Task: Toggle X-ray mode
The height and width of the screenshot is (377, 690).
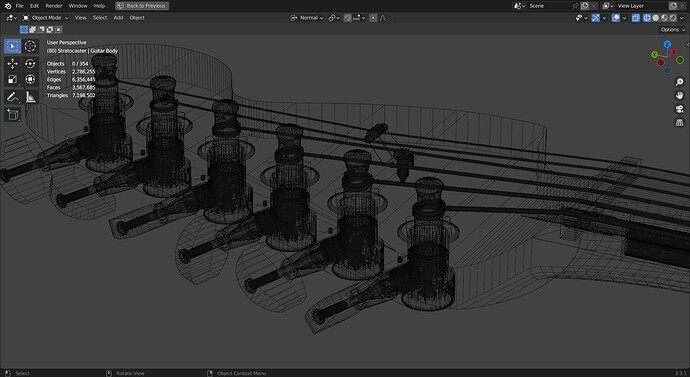Action: (x=636, y=18)
